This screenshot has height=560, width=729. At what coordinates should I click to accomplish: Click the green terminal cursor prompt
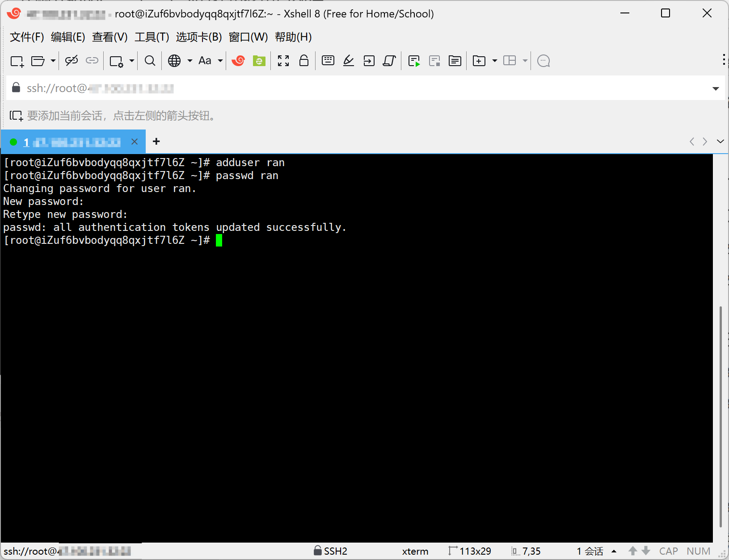coord(219,240)
